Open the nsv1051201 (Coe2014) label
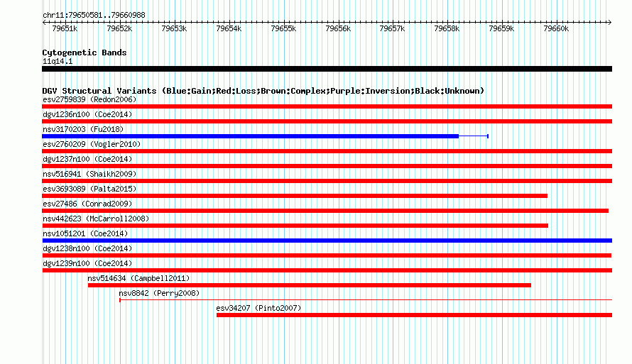The height and width of the screenshot is (364, 632). (x=85, y=233)
